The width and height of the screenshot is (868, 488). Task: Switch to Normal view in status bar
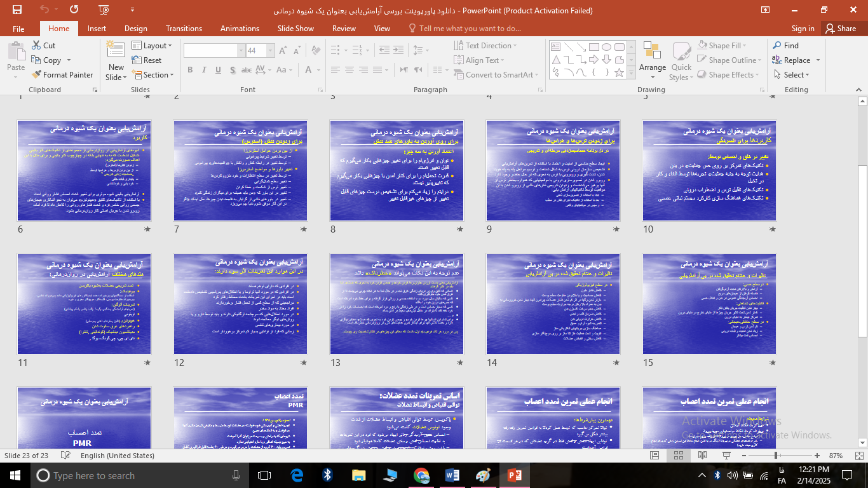(654, 456)
